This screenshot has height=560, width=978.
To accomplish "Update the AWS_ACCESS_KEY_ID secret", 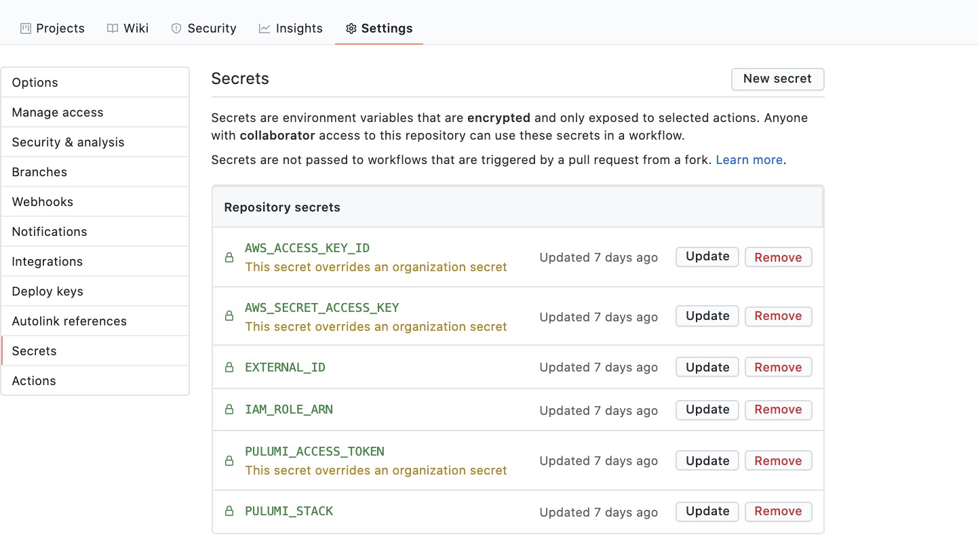I will pyautogui.click(x=707, y=257).
